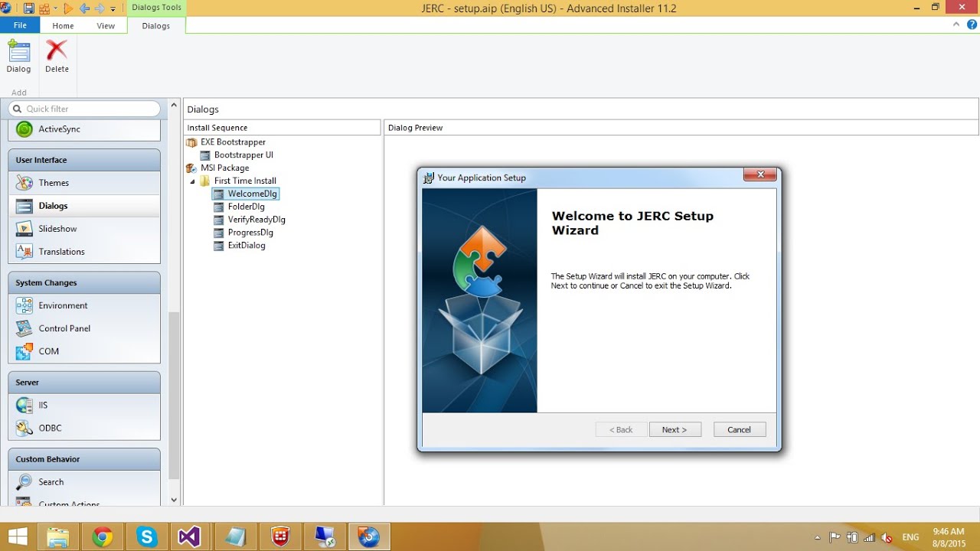Viewport: 980px width, 551px height.
Task: Collapse the Server section header
Action: point(84,382)
